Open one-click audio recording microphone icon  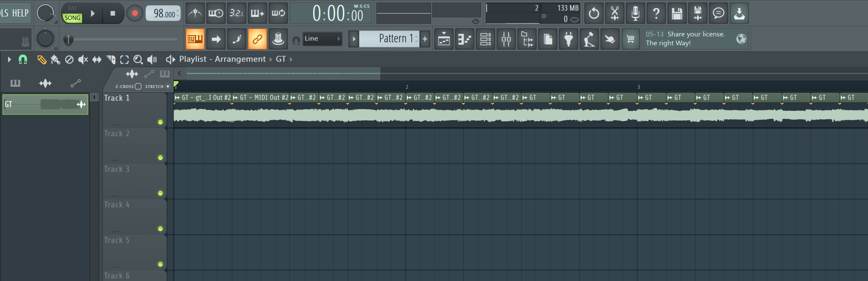click(x=635, y=14)
